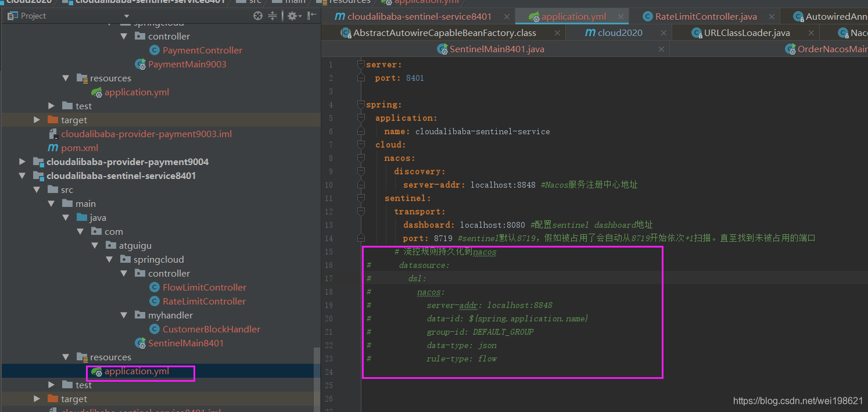
Task: Select PaymentController class in tree
Action: 202,50
